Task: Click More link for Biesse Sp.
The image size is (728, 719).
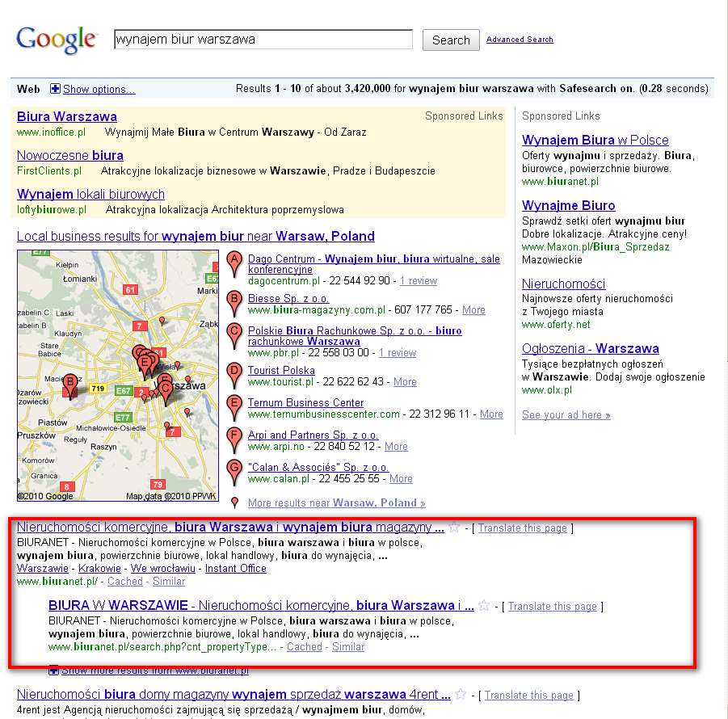Action: (473, 310)
